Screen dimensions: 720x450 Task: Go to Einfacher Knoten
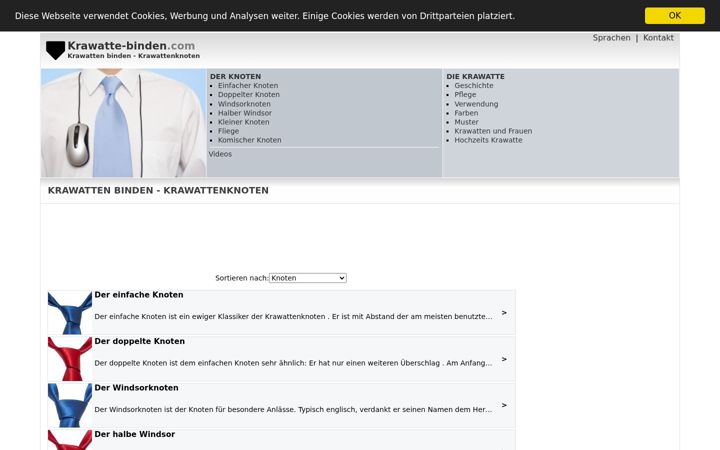248,85
